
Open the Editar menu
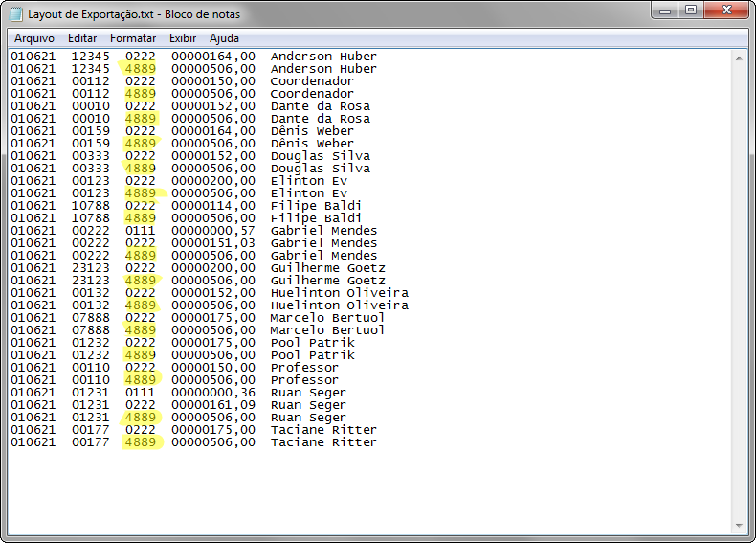tap(82, 38)
